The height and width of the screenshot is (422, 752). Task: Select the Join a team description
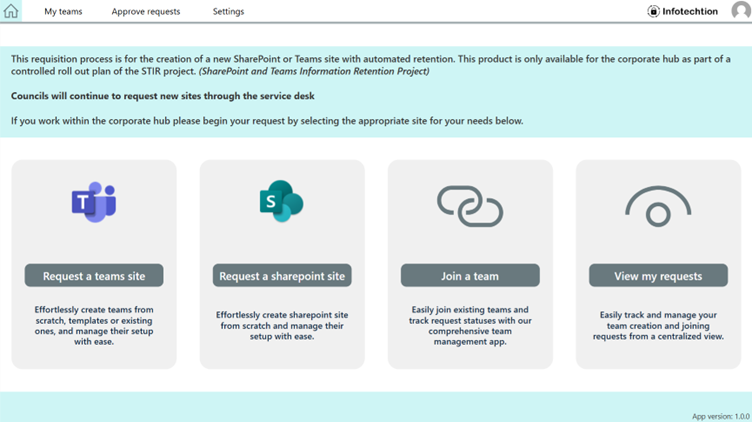(x=470, y=326)
